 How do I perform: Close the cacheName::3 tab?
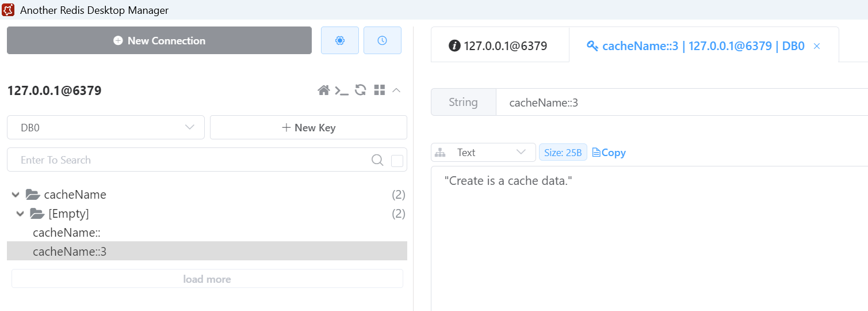(816, 46)
